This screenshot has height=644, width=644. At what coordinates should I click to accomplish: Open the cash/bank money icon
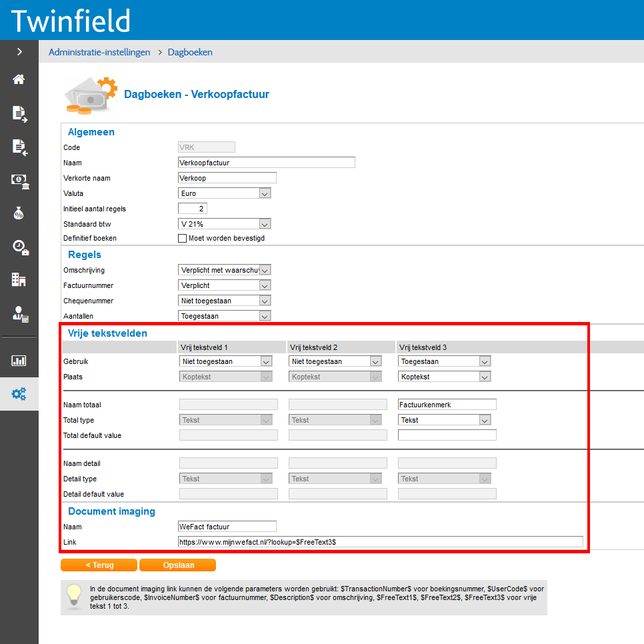point(19,180)
